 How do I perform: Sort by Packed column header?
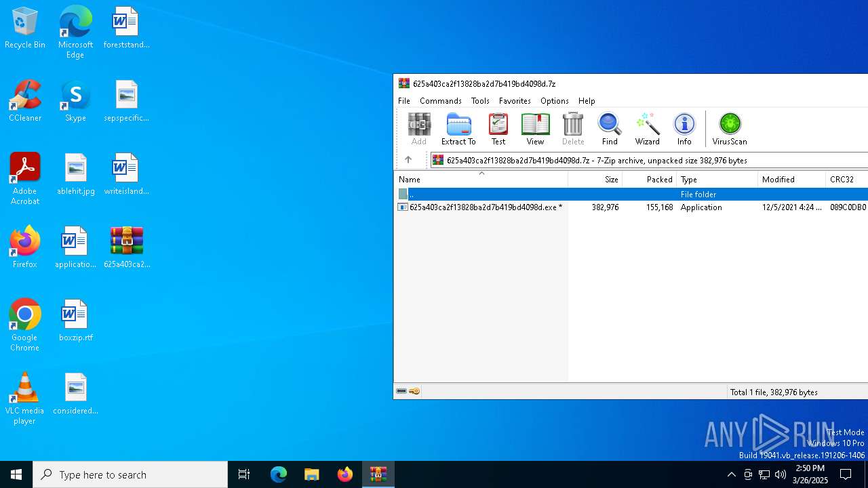point(650,180)
